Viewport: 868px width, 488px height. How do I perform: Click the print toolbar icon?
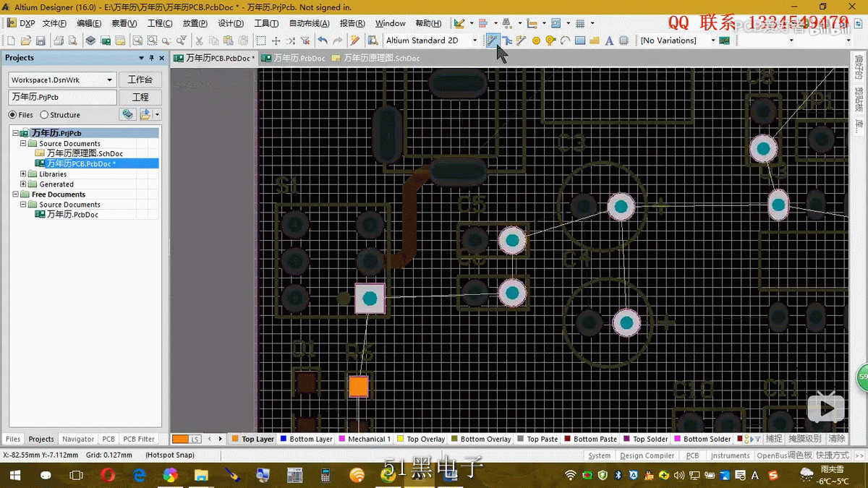58,40
